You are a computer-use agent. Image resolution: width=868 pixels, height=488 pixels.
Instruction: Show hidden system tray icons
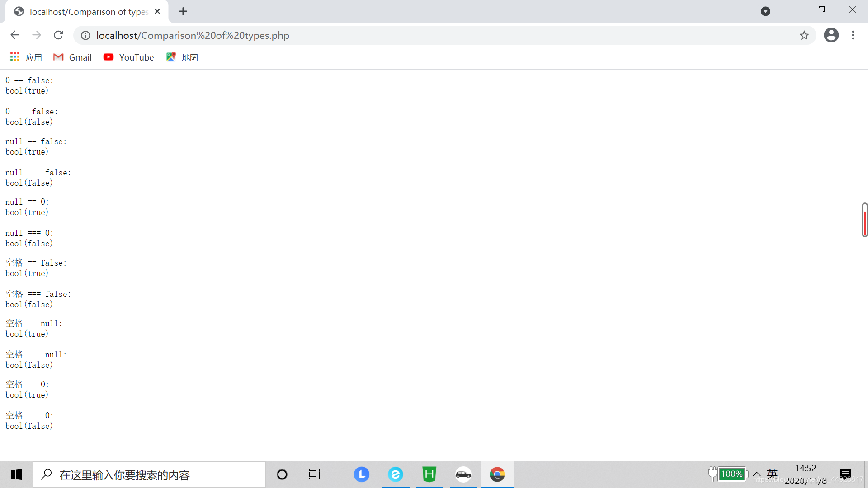tap(756, 474)
